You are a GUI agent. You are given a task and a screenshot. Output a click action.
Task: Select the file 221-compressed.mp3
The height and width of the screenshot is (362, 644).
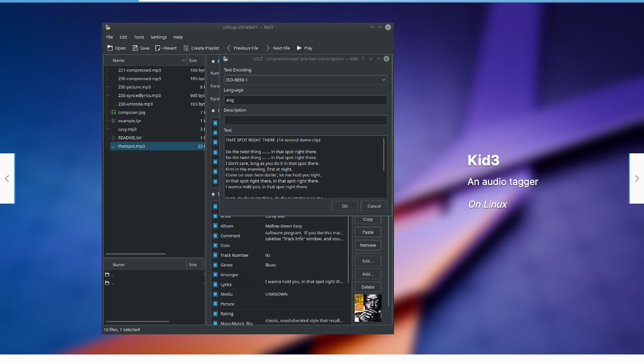coord(139,70)
